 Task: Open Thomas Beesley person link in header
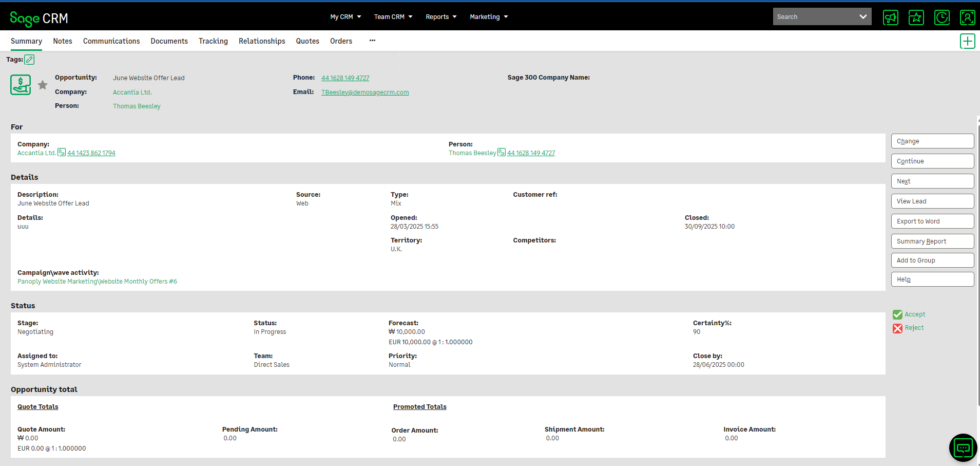[x=137, y=106]
